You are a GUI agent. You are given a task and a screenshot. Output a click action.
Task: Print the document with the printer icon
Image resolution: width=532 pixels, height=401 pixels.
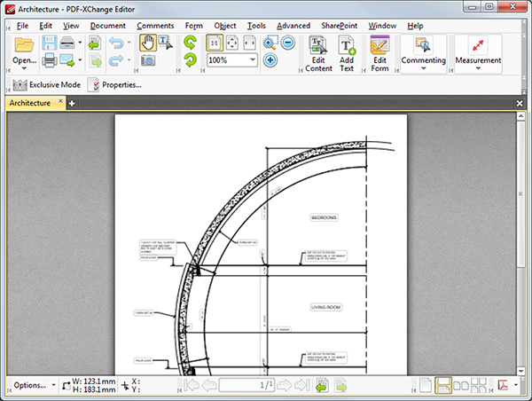[x=50, y=60]
